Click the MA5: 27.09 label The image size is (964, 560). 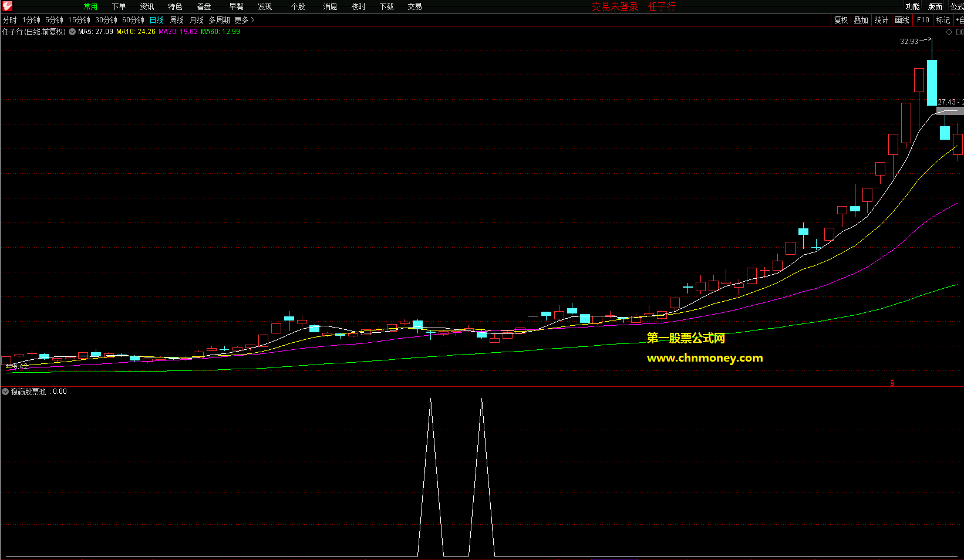[x=96, y=32]
